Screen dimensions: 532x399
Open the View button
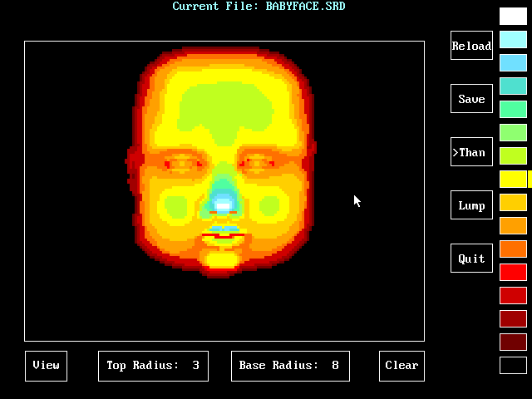[47, 366]
